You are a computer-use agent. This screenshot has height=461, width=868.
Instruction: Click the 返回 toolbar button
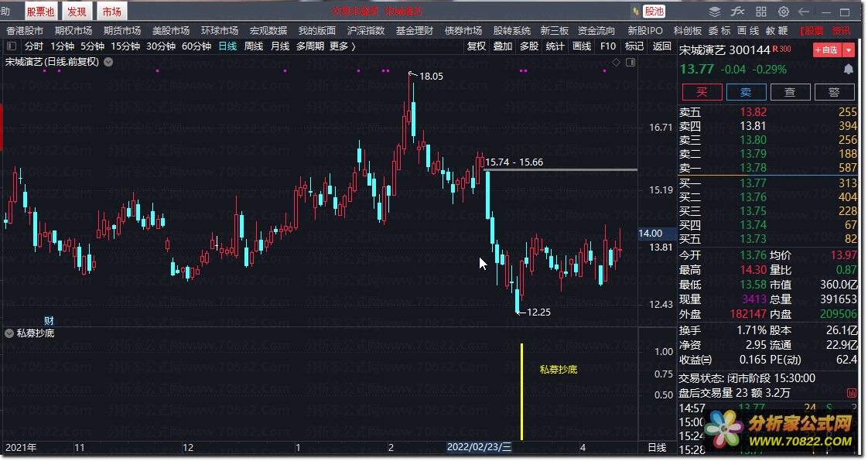[661, 46]
